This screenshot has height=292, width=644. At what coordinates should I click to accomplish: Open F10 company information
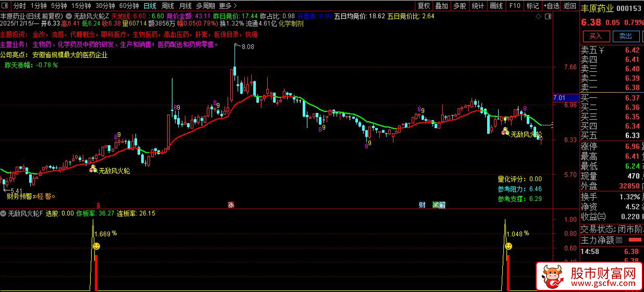(514, 6)
